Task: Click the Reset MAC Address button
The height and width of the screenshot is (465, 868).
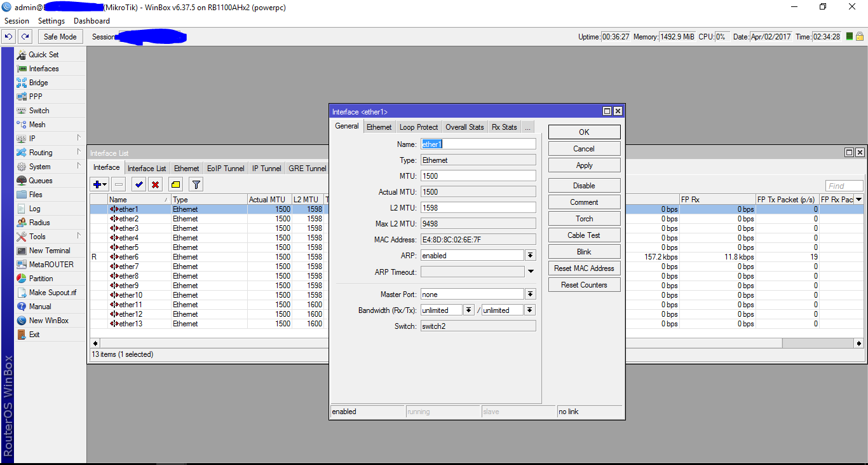Action: (x=584, y=268)
